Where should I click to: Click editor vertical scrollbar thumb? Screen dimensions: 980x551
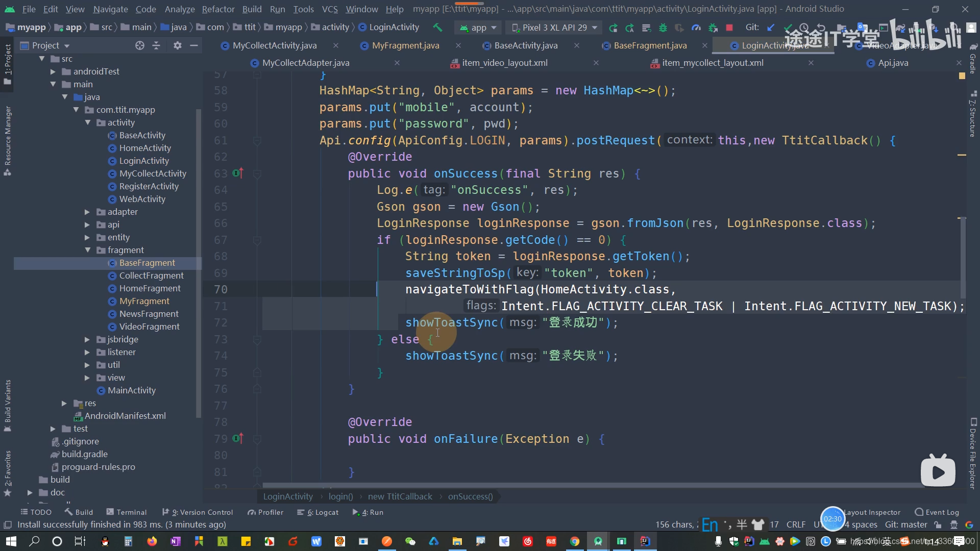pyautogui.click(x=963, y=258)
